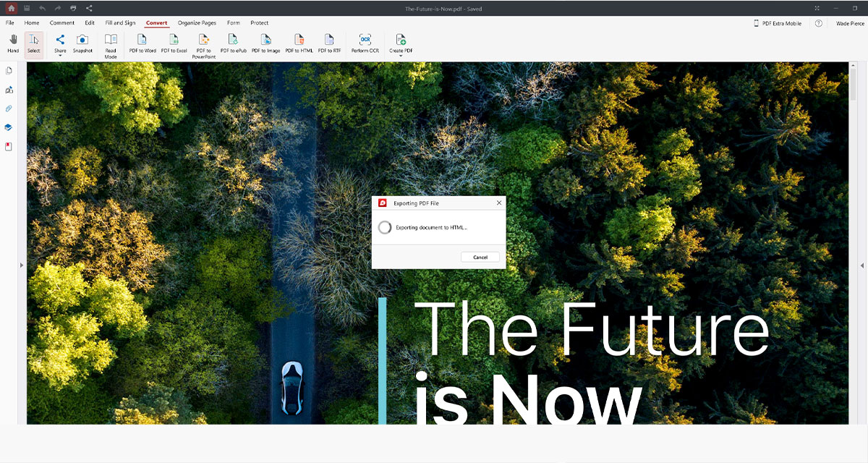Convert with PDF to Excel
The width and height of the screenshot is (868, 463).
pyautogui.click(x=174, y=40)
